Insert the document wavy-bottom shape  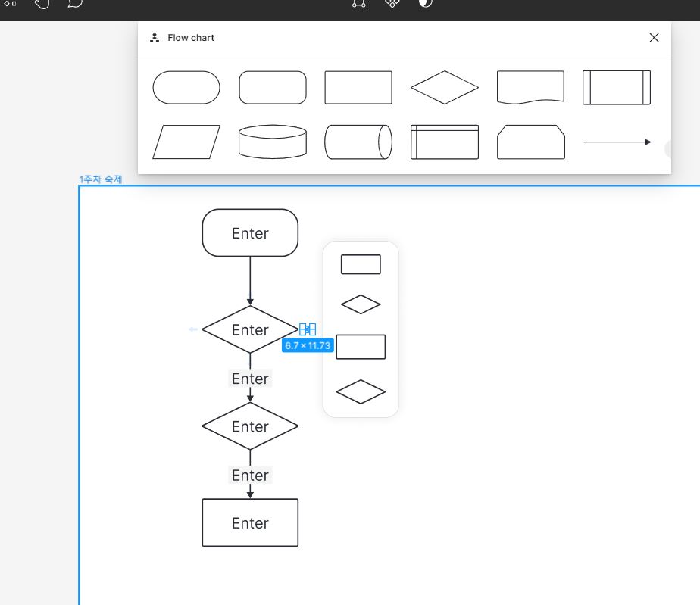[x=530, y=87]
